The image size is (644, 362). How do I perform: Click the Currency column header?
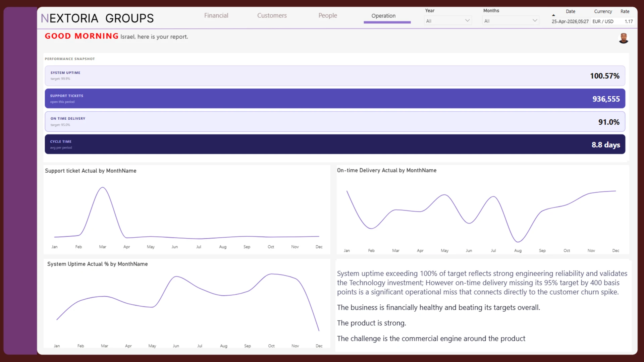603,11
